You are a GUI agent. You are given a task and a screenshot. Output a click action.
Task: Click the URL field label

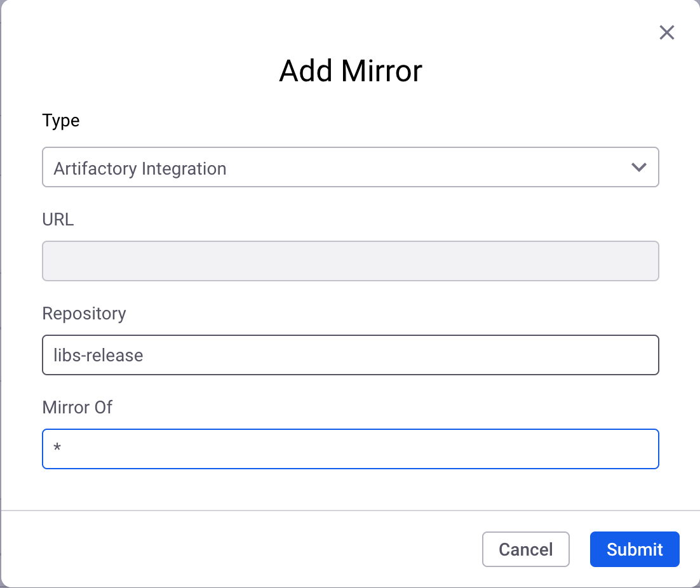point(58,220)
